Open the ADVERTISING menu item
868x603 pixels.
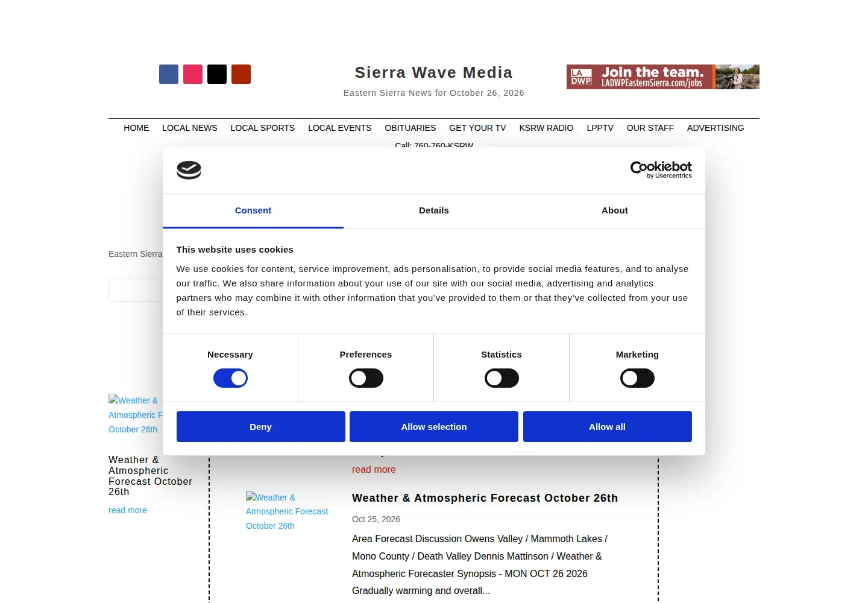tap(715, 128)
